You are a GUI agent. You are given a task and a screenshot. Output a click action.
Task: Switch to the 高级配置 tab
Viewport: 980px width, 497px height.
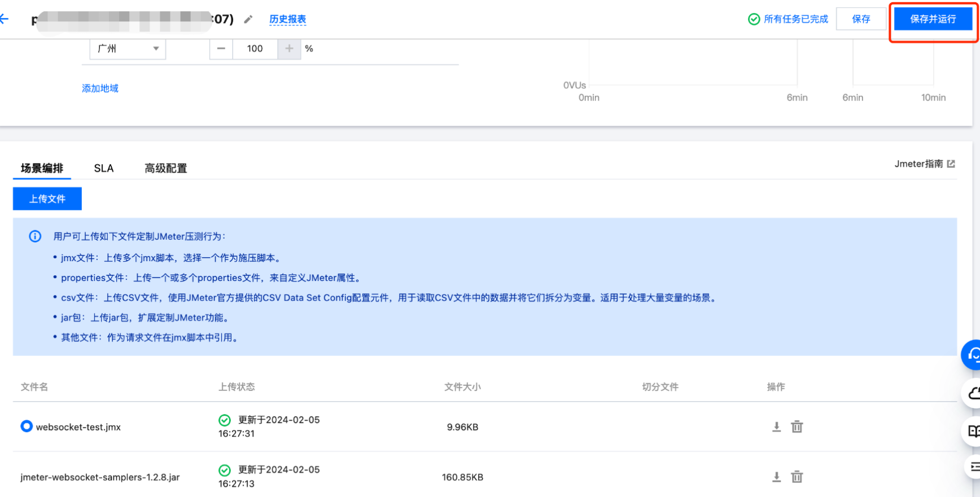pos(165,168)
